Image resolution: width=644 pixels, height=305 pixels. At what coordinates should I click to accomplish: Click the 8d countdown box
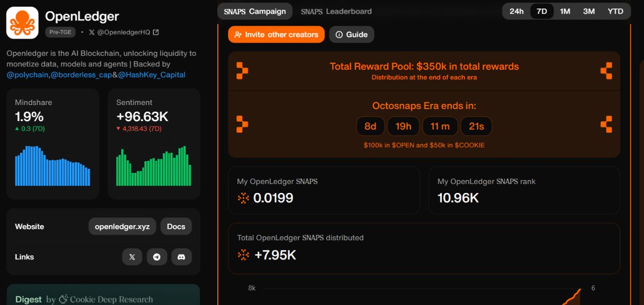click(x=370, y=127)
